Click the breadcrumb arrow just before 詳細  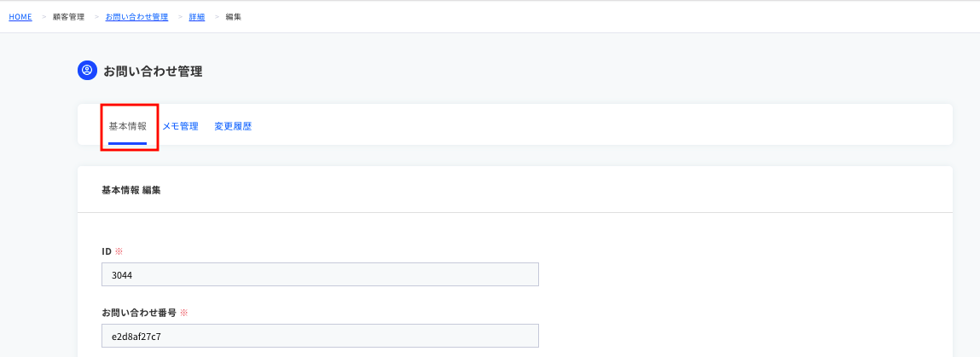(x=181, y=17)
